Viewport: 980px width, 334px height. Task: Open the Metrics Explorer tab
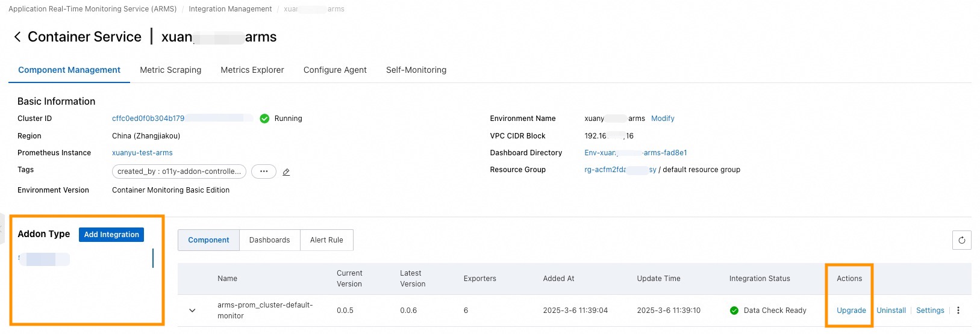[252, 70]
